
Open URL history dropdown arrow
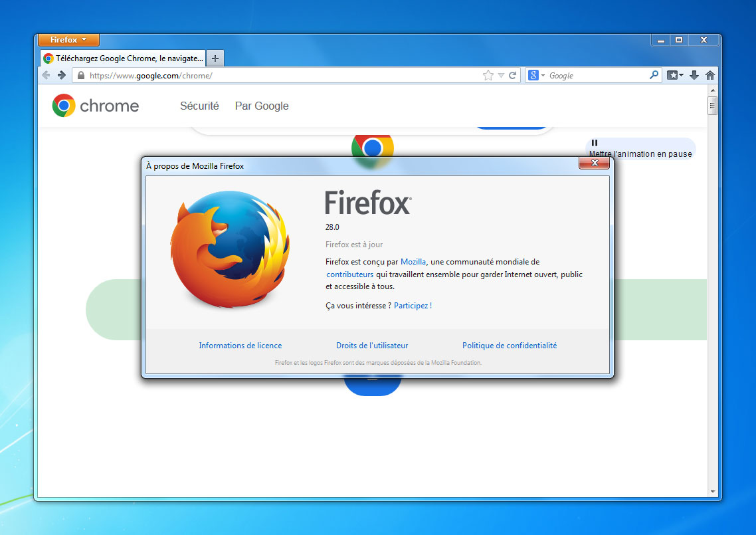[501, 75]
